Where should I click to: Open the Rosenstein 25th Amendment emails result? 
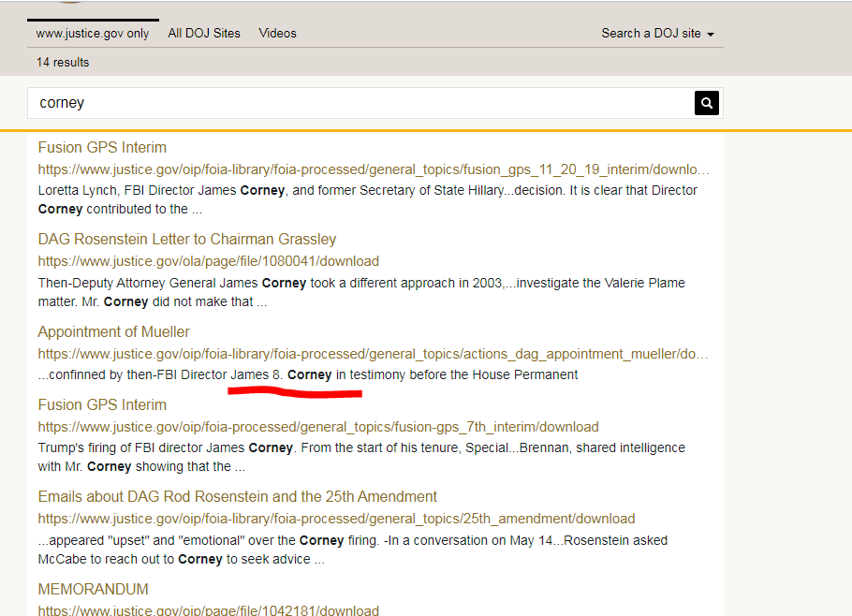(238, 497)
